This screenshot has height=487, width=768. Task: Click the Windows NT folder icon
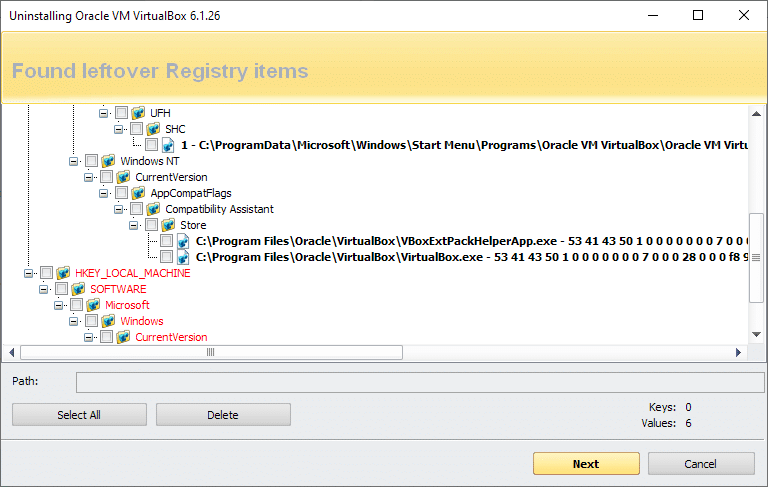click(108, 161)
